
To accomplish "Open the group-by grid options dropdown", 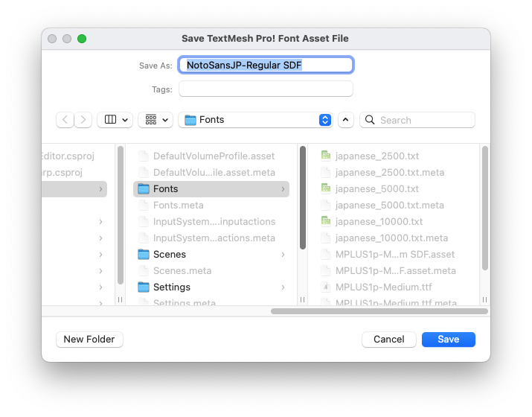I will click(x=156, y=120).
